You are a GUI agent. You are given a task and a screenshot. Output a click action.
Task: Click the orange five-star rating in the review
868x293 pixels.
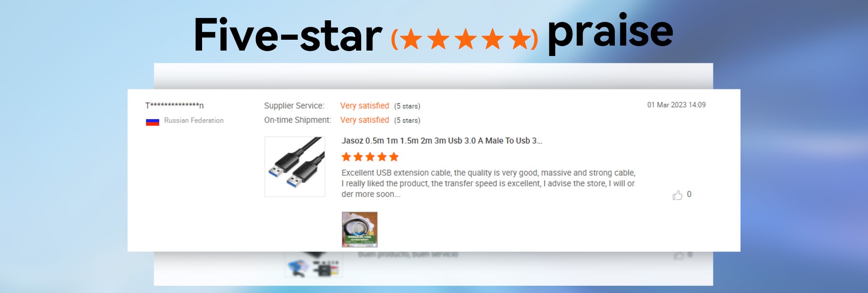(370, 157)
